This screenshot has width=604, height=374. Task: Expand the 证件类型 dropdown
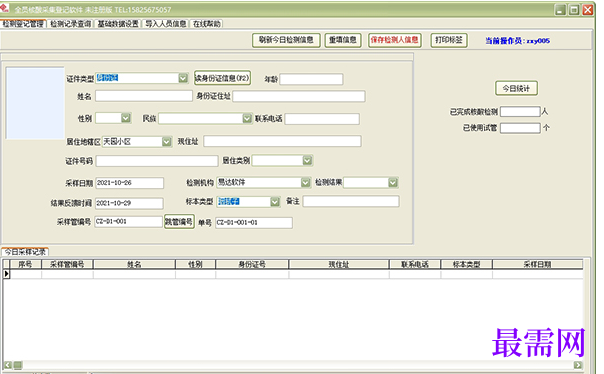coord(183,78)
